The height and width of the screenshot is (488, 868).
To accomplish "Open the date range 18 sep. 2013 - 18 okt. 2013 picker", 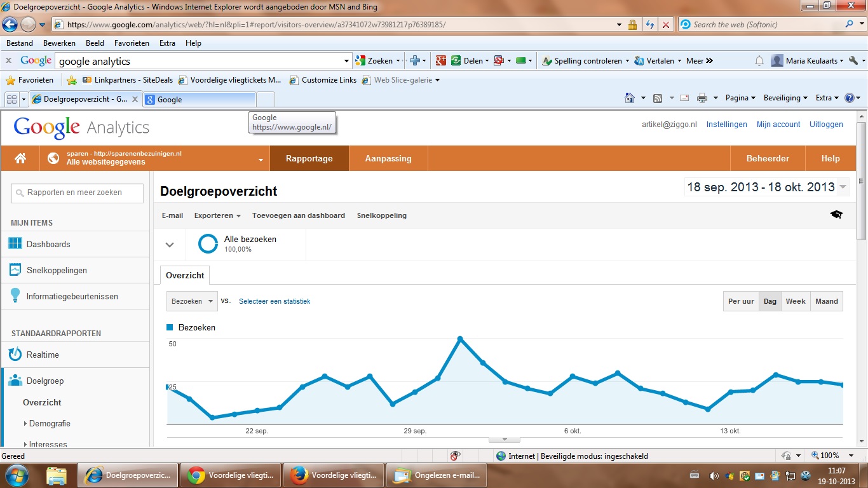I will 767,187.
